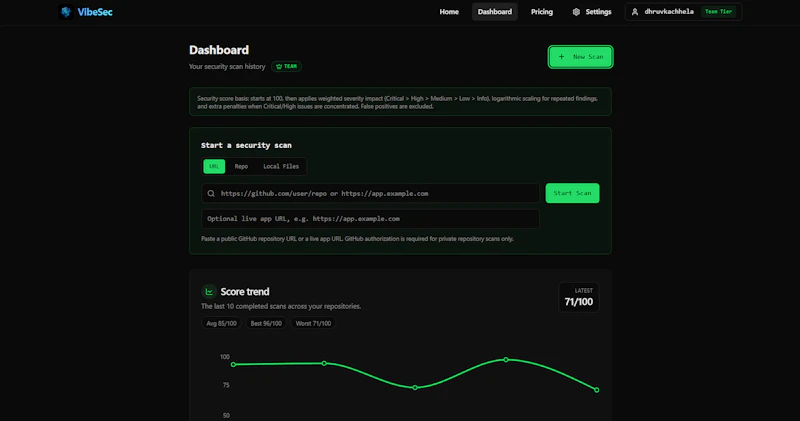
Task: Open the dhruvkachhela account menu
Action: point(684,12)
